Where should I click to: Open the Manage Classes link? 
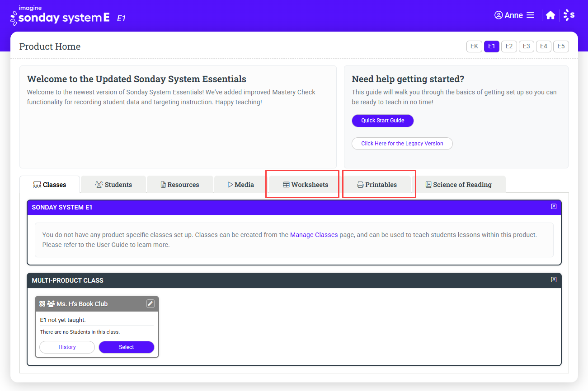(x=314, y=235)
